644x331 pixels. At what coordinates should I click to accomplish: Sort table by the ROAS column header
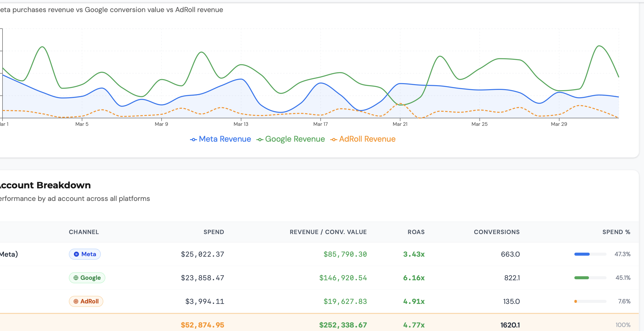point(416,232)
